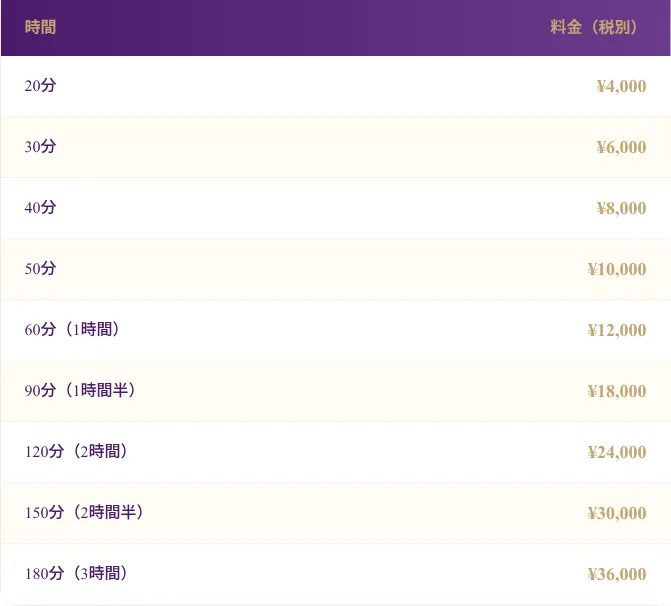This screenshot has width=671, height=606.
Task: Select the 150分（2時間半） row label
Action: [86, 512]
